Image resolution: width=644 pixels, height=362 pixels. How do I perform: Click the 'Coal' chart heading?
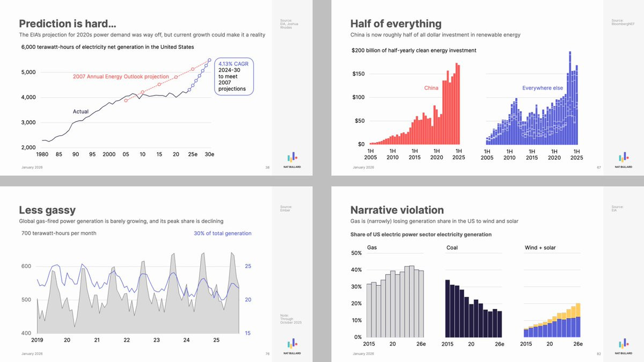pyautogui.click(x=452, y=248)
